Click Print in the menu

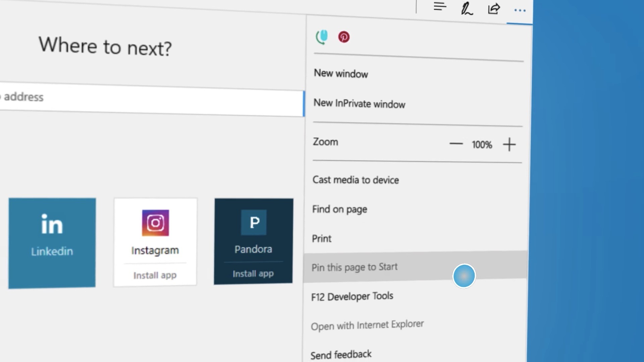(x=322, y=239)
